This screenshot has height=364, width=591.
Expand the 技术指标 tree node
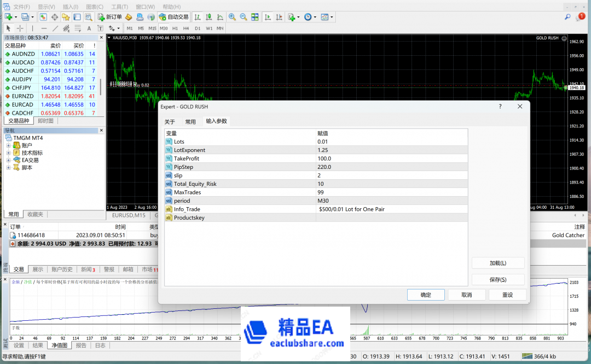(9, 153)
